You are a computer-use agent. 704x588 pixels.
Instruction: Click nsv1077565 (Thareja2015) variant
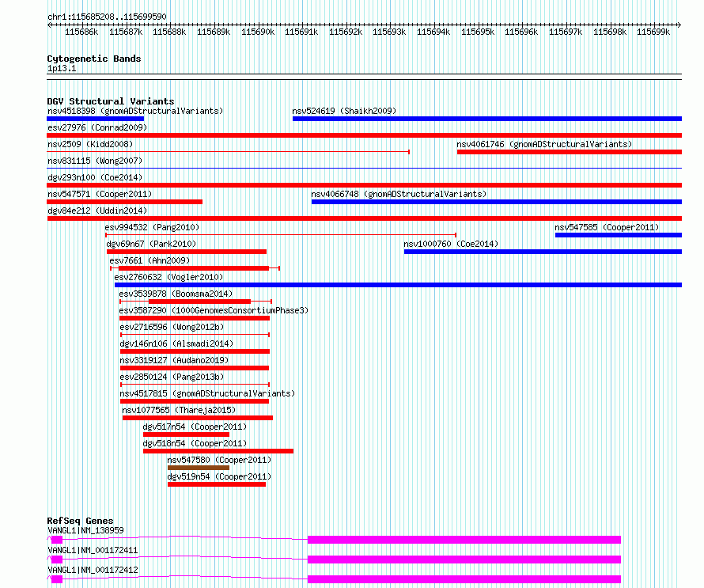click(198, 418)
